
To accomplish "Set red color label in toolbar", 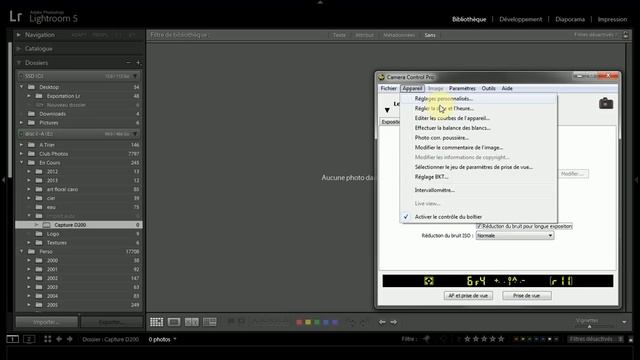I will point(299,322).
